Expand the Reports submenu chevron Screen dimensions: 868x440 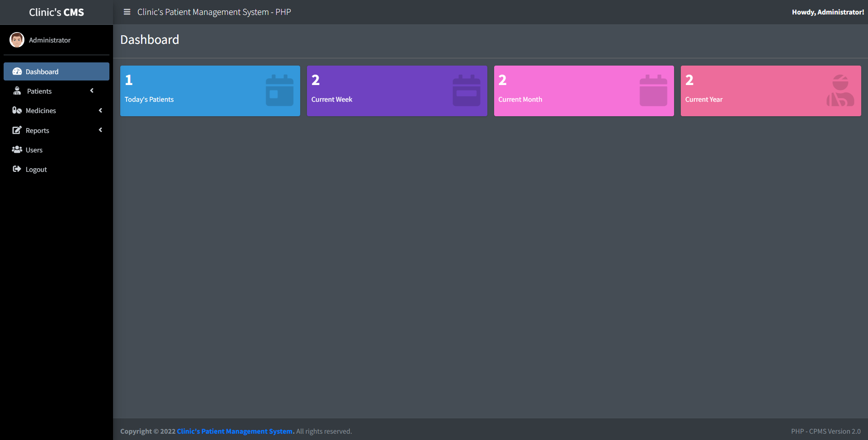[x=100, y=130]
